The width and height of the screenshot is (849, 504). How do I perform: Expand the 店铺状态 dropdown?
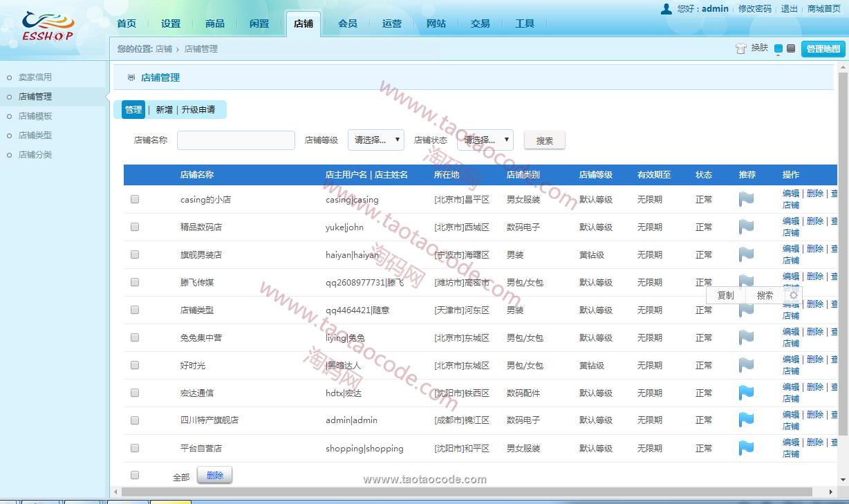coord(488,140)
